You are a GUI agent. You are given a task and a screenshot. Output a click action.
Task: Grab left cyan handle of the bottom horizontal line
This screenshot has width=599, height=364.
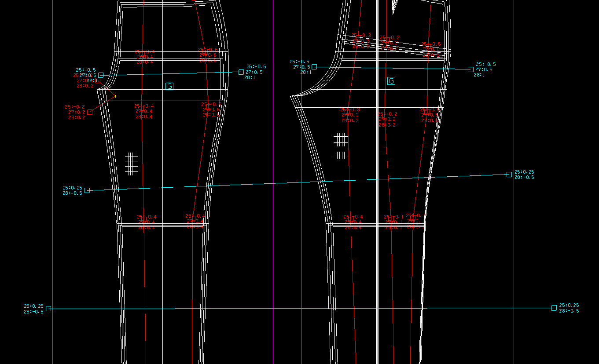(x=48, y=309)
